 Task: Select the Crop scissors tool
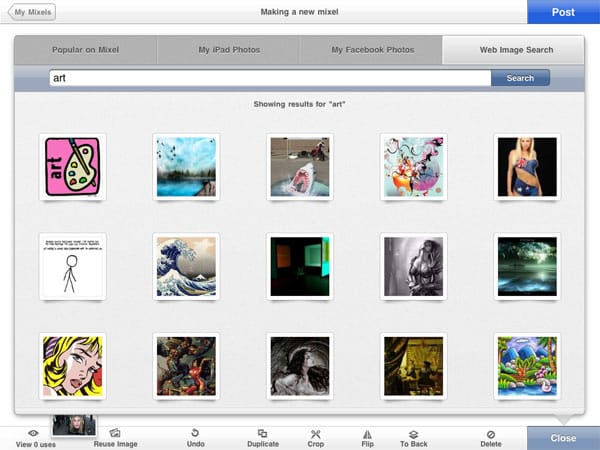click(315, 433)
